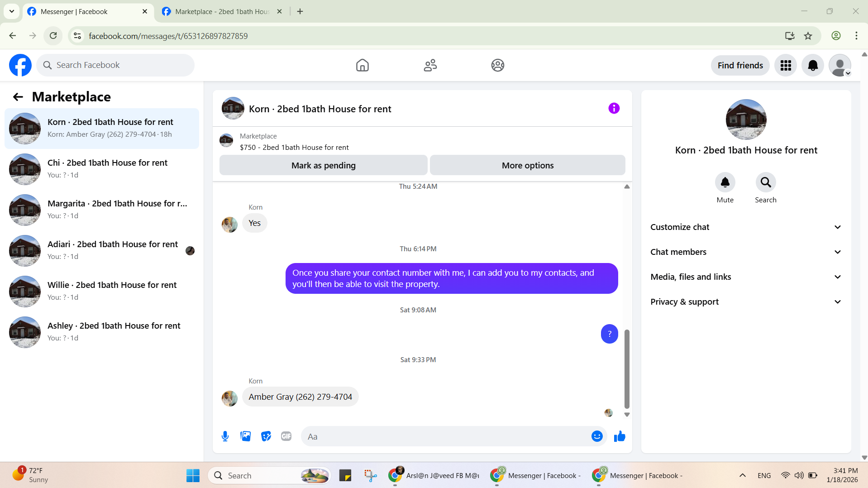
Task: Click the chat scroll-down arrow
Action: click(x=627, y=415)
